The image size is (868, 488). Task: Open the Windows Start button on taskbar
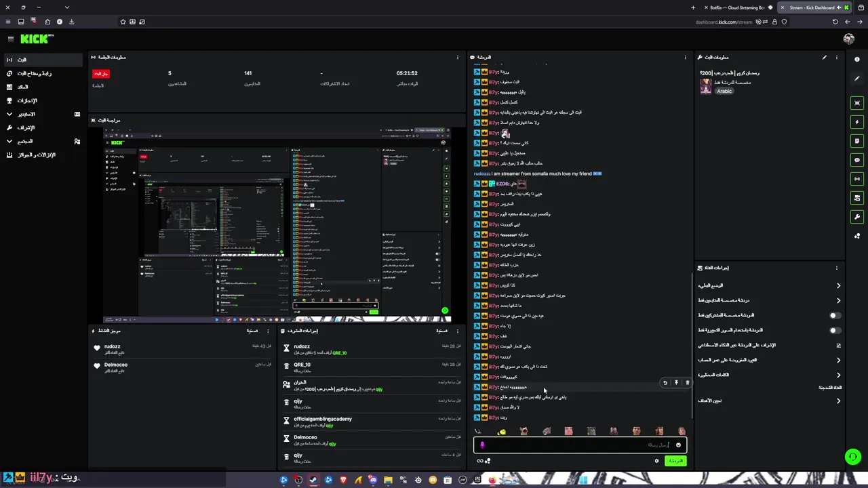583,481
